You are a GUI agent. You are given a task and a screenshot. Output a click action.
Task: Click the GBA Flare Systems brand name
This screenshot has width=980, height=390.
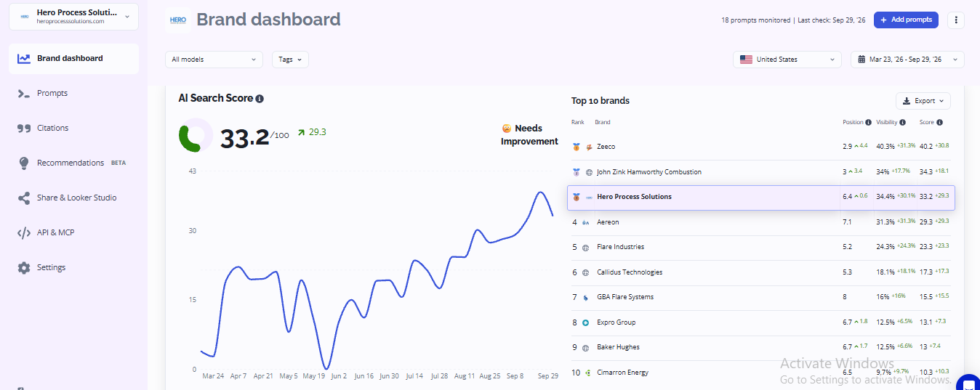[625, 297]
